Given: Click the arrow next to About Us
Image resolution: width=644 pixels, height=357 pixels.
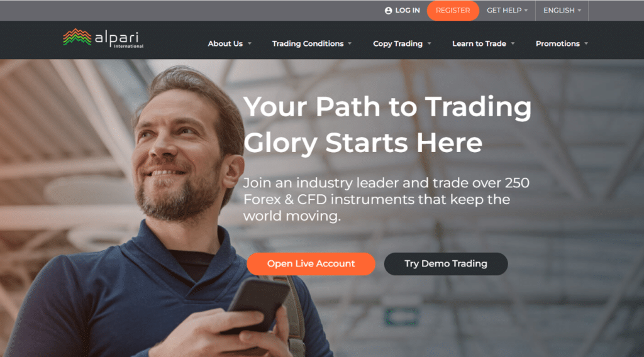Looking at the screenshot, I should 249,43.
